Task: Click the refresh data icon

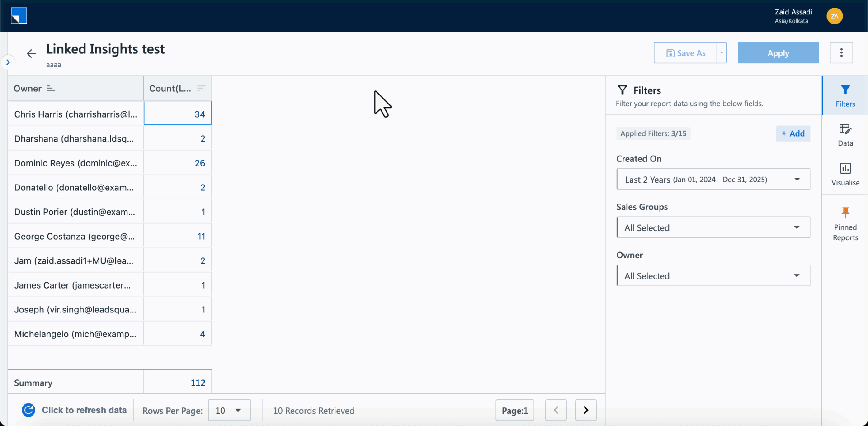Action: coord(28,410)
